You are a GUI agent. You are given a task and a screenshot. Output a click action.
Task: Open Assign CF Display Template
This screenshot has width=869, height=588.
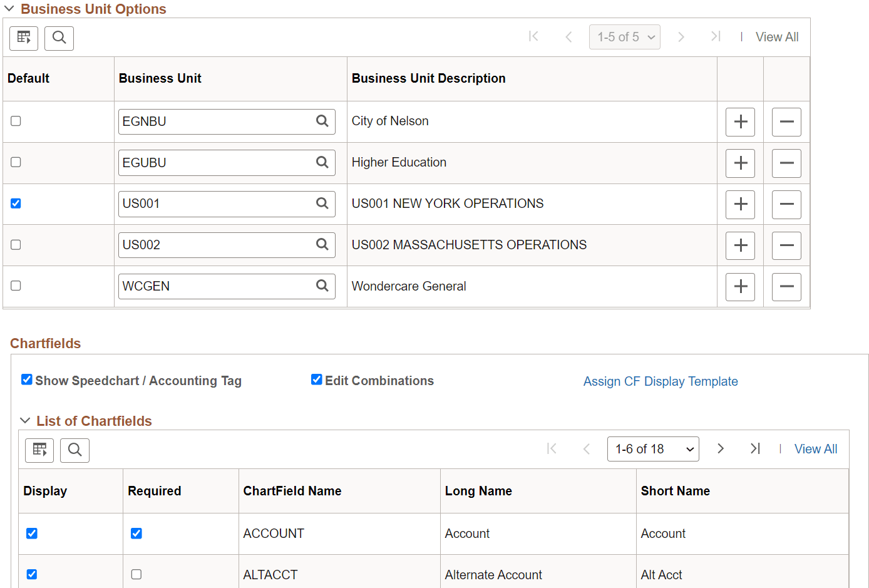coord(661,381)
